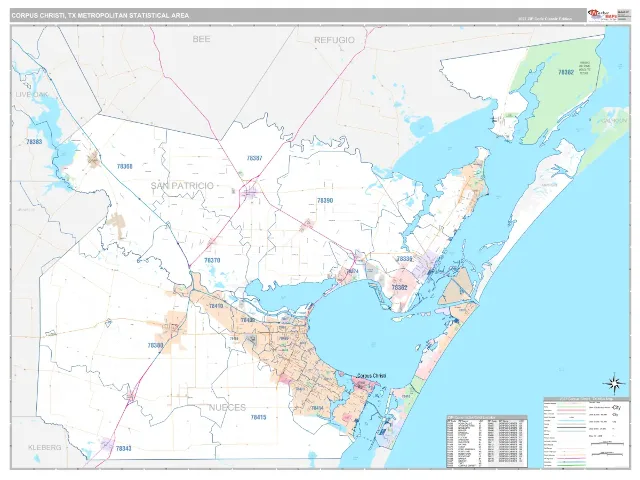Select the NUECES county label
The image size is (640, 480).
coord(227,407)
